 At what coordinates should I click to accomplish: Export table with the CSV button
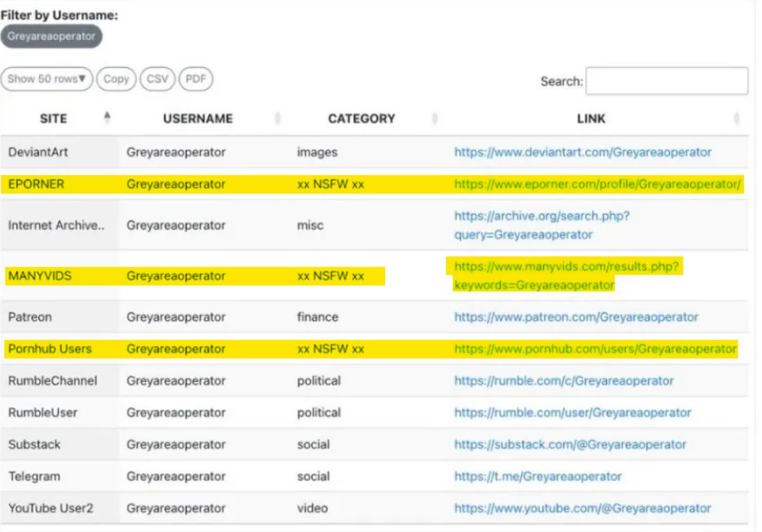coord(157,79)
